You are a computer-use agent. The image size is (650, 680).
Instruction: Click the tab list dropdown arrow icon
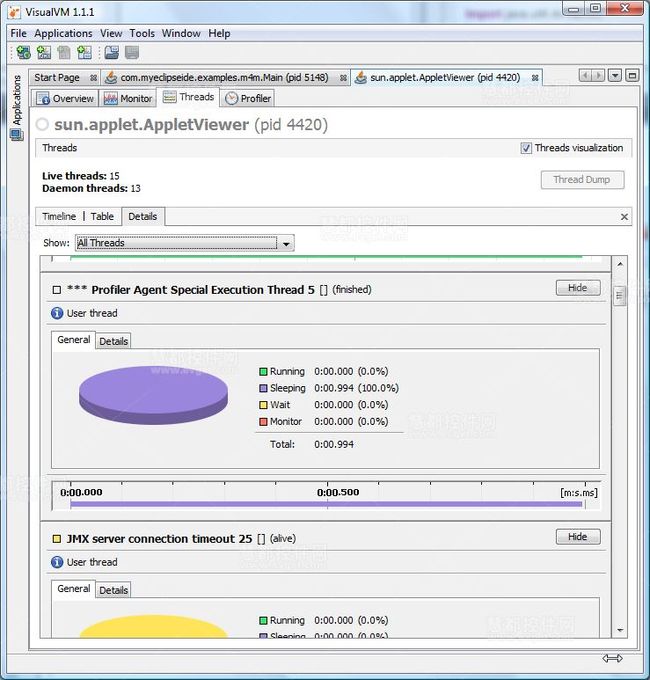[x=615, y=76]
